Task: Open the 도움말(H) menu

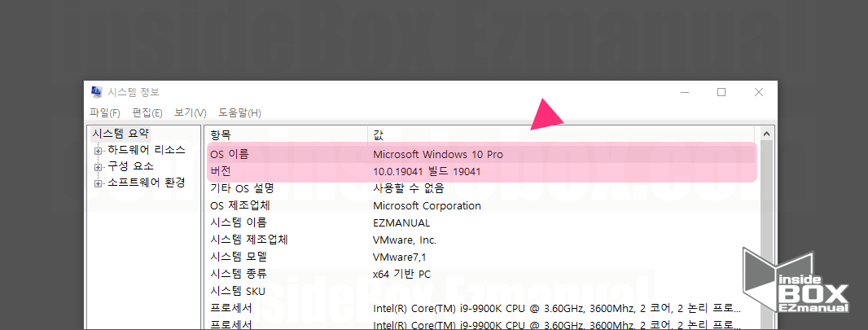Action: tap(239, 113)
